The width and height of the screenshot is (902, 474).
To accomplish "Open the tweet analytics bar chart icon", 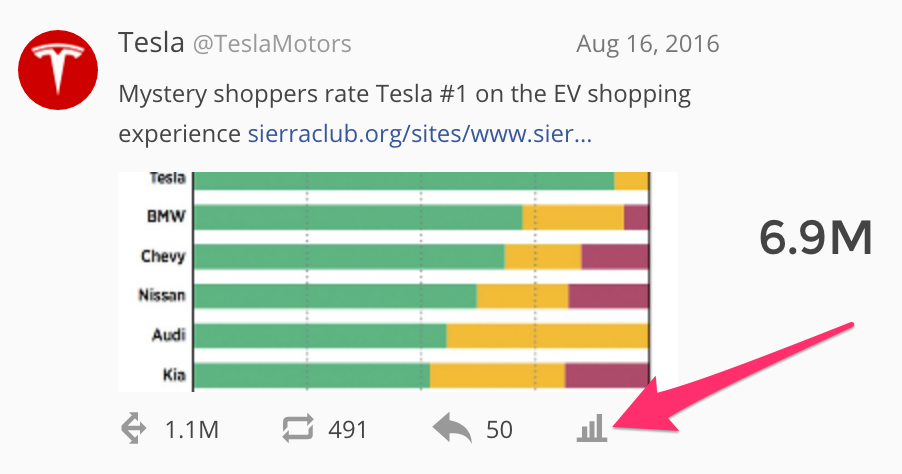I will point(592,429).
